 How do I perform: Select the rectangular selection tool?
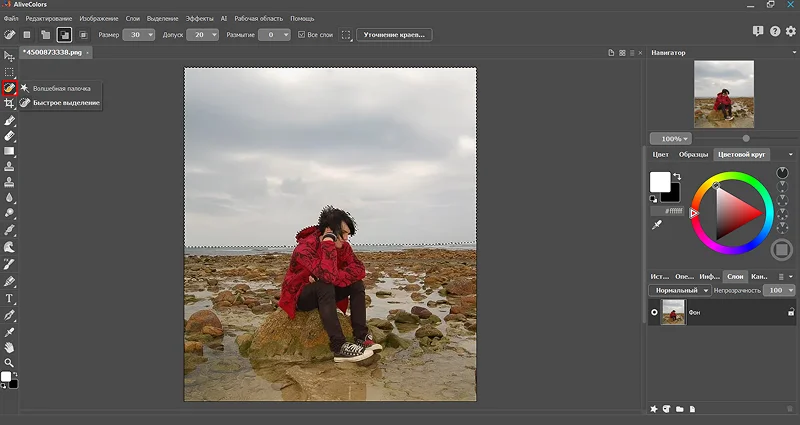(x=9, y=72)
